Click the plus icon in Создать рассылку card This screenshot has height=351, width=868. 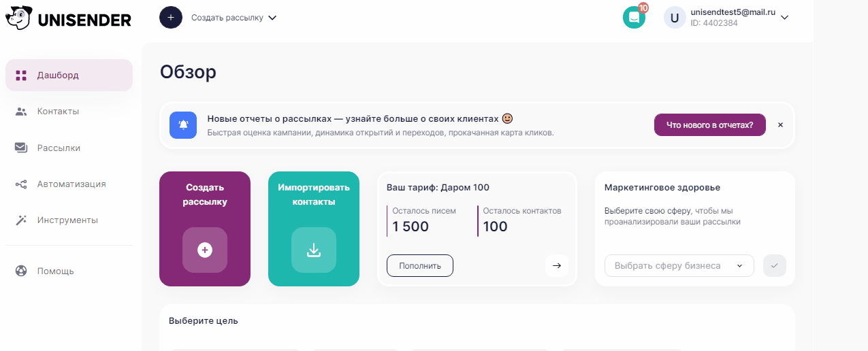205,250
